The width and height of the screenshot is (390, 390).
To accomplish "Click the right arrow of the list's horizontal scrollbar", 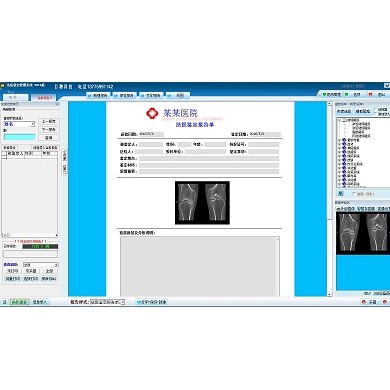I will 56,235.
